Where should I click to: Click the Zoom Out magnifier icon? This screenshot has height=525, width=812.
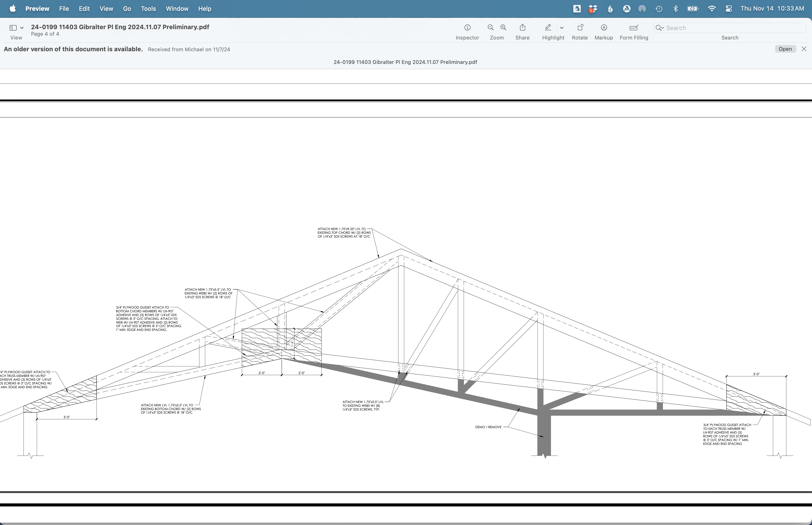pyautogui.click(x=490, y=28)
